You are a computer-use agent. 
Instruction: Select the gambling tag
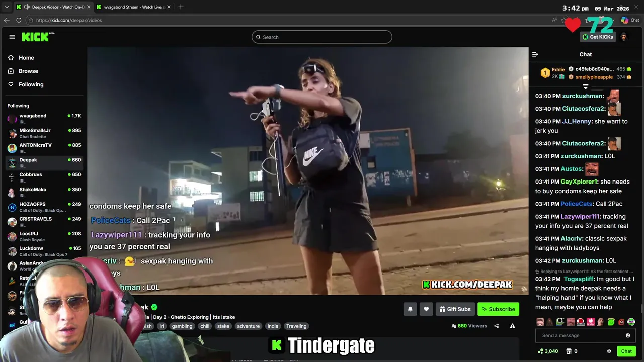pos(182,326)
